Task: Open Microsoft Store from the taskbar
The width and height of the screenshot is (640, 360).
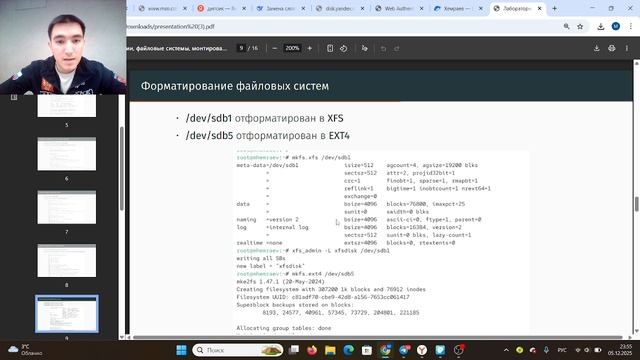Action: click(367, 350)
